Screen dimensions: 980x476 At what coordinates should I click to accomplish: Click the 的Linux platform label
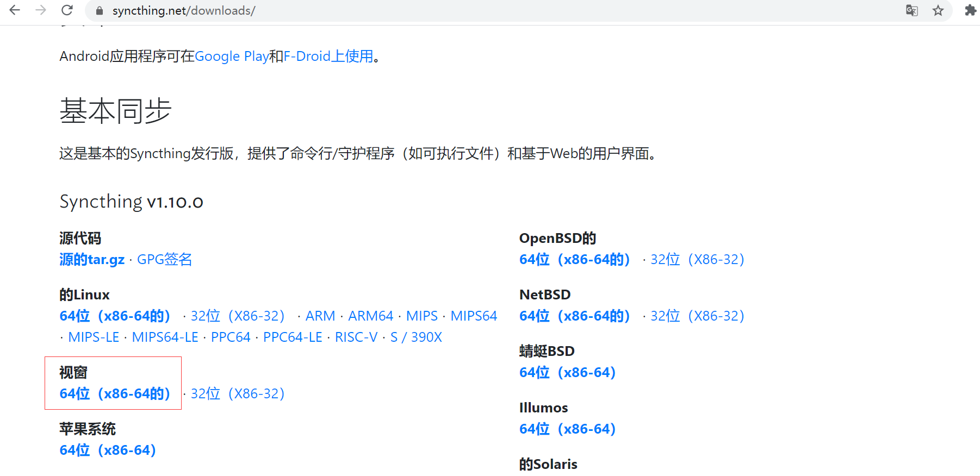tap(84, 295)
